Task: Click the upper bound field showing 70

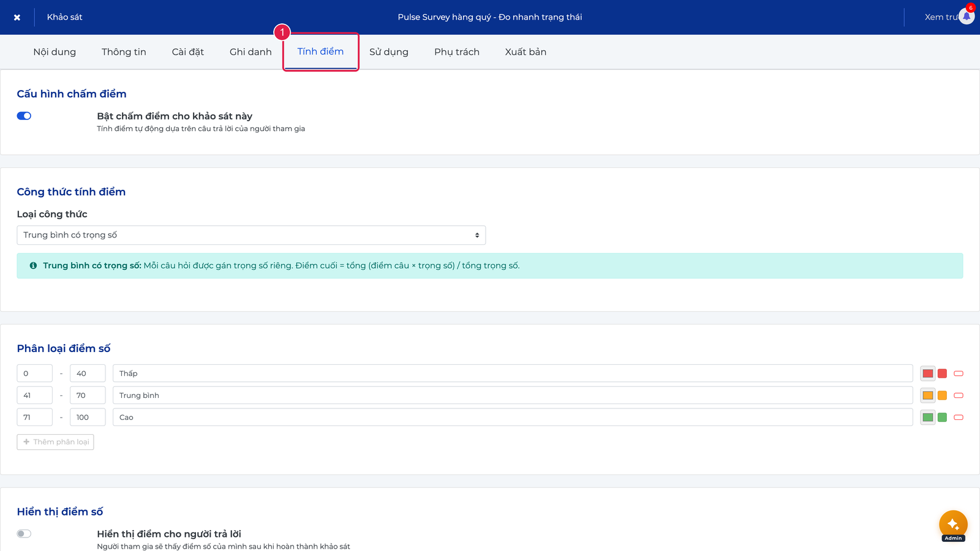Action: pos(88,395)
